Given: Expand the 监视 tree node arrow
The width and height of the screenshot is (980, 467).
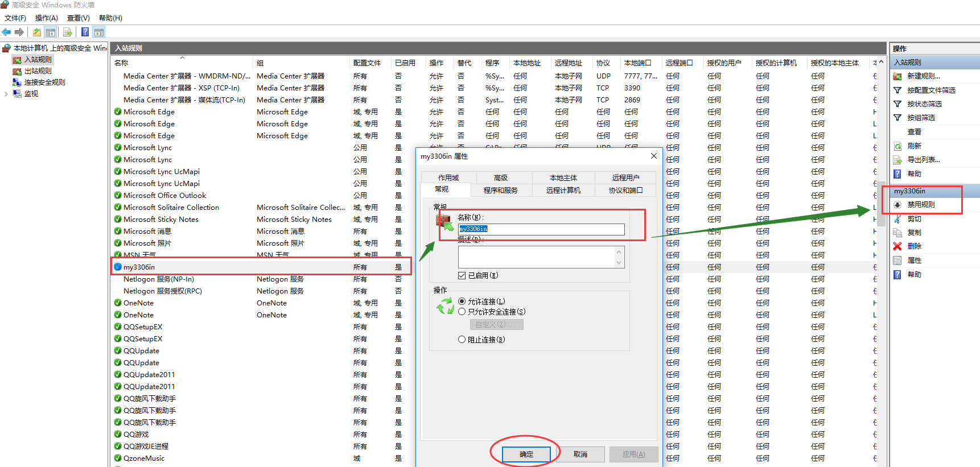Looking at the screenshot, I should tap(6, 94).
